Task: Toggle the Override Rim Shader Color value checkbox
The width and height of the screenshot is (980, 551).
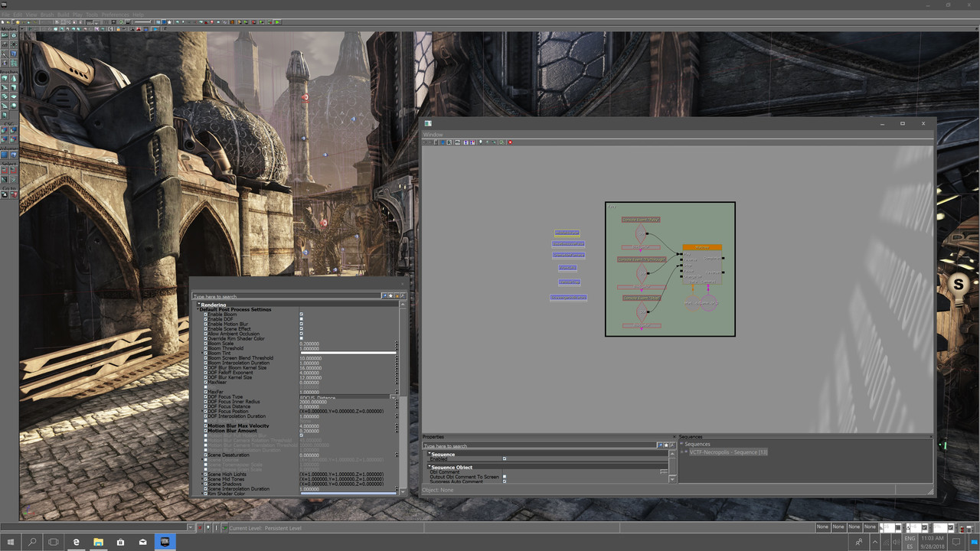Action: tap(302, 338)
